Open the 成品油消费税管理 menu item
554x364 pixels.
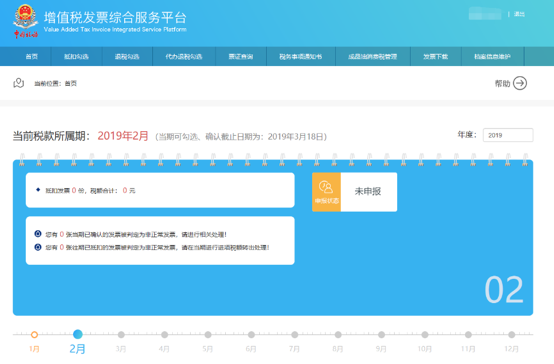tap(373, 57)
